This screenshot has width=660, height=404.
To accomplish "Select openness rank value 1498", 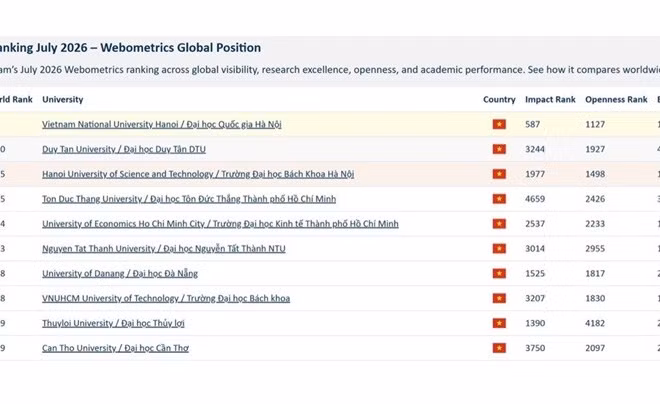I will pos(595,174).
